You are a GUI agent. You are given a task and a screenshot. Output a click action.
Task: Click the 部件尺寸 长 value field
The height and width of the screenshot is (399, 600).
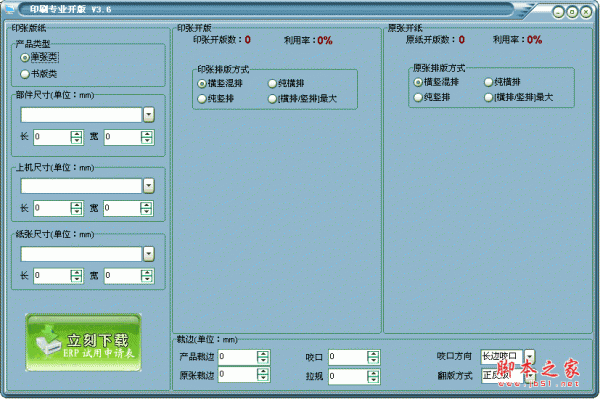(52, 137)
